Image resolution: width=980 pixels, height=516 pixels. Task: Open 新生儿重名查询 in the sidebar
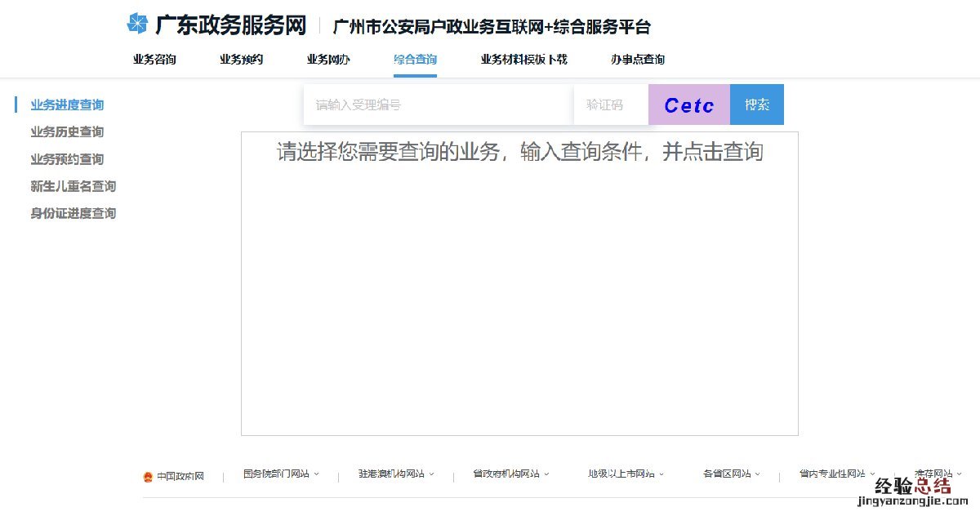point(73,186)
